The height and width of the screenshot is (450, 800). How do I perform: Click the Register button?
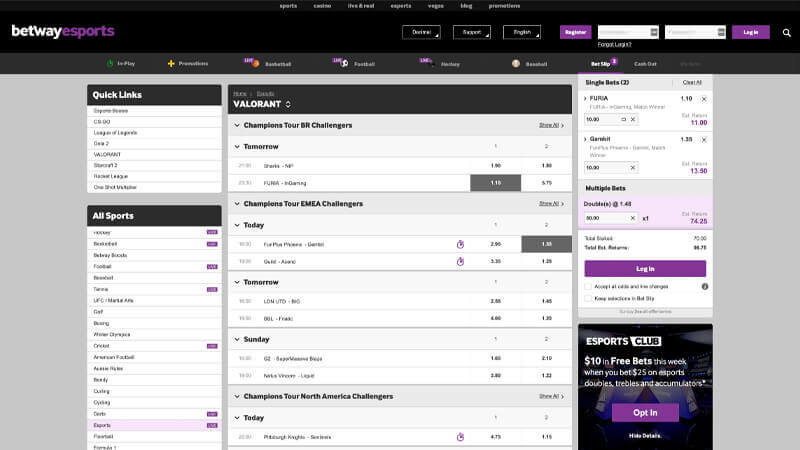(576, 32)
